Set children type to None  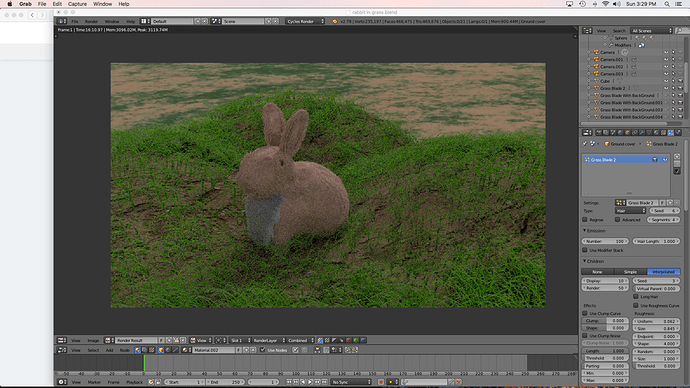click(x=597, y=272)
